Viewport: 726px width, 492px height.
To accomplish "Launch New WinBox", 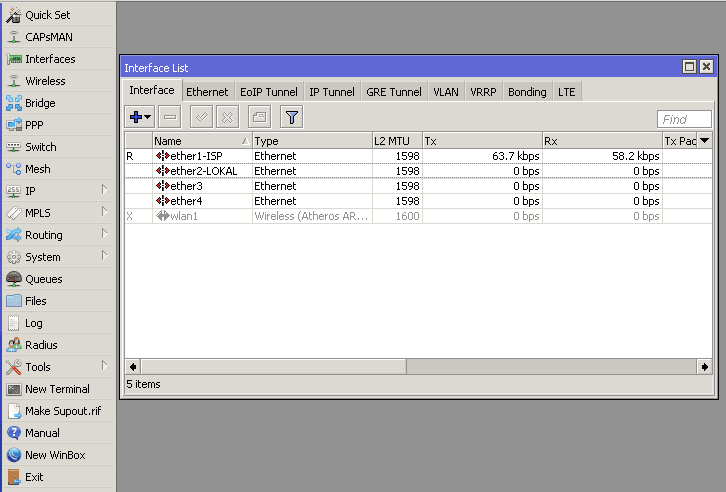I will coord(59,455).
